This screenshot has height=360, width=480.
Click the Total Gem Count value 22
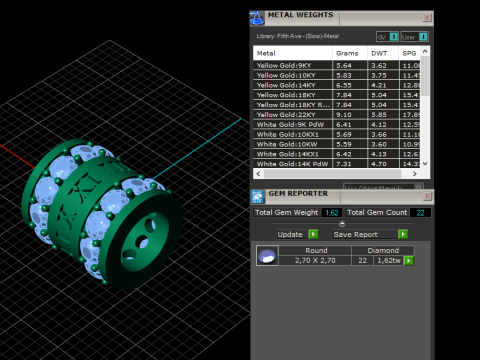point(420,213)
